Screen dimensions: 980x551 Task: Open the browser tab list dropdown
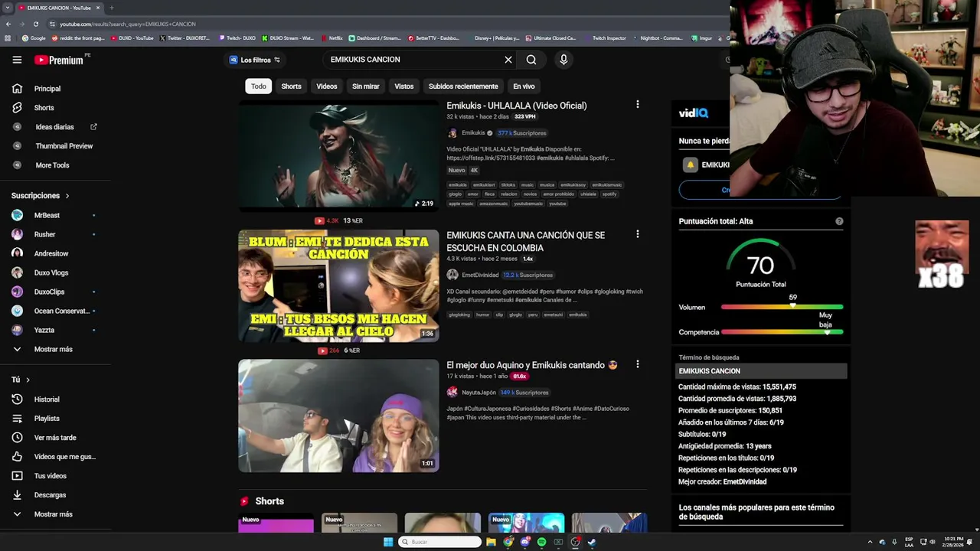(8, 8)
